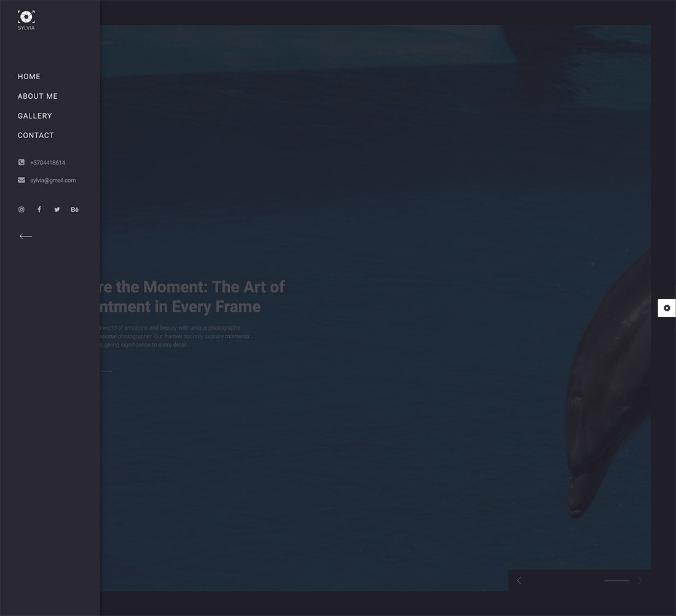The width and height of the screenshot is (676, 616).
Task: Go to next slide chevron
Action: [x=640, y=580]
